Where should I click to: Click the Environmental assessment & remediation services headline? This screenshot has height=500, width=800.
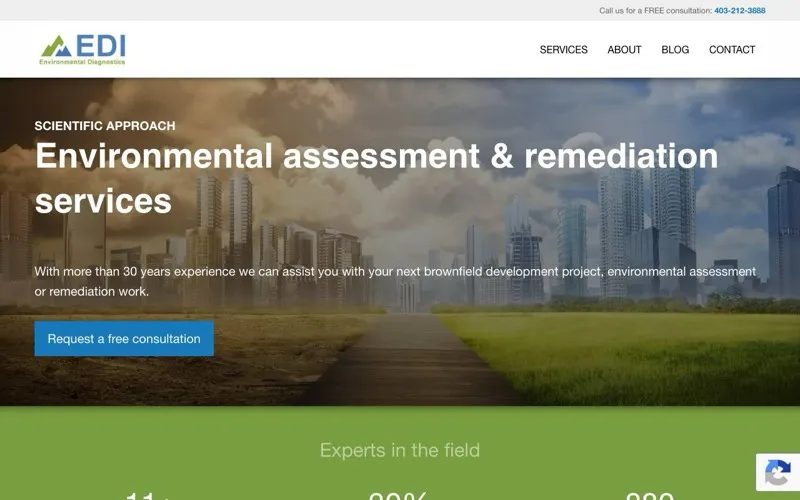[377, 178]
